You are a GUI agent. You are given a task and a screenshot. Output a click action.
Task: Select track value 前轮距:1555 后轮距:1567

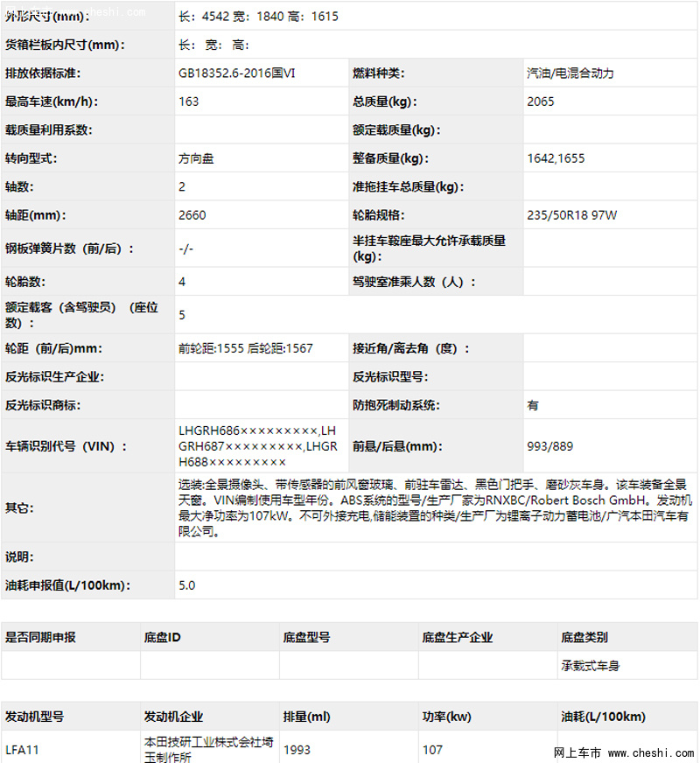pyautogui.click(x=246, y=348)
